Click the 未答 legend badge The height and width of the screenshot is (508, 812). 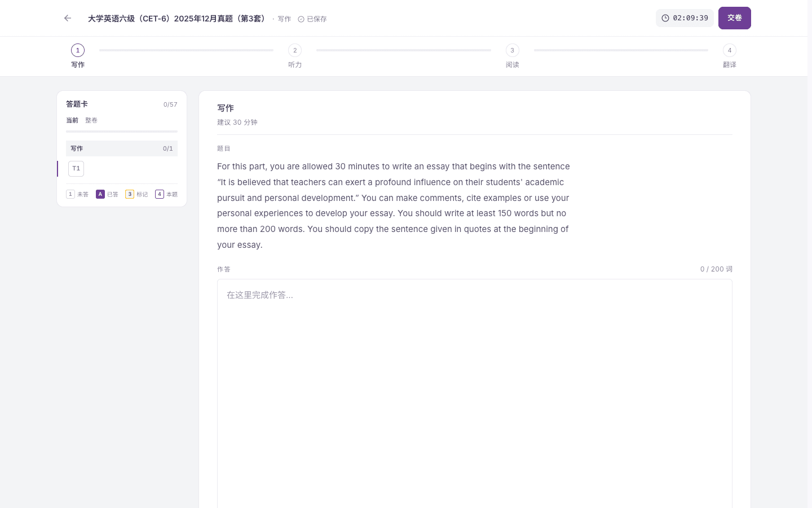click(x=70, y=194)
